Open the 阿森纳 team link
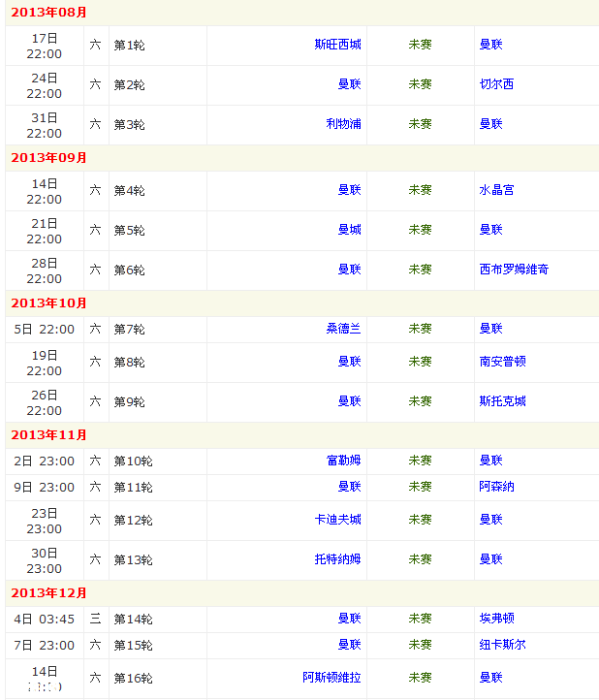This screenshot has width=599, height=700. 496,487
